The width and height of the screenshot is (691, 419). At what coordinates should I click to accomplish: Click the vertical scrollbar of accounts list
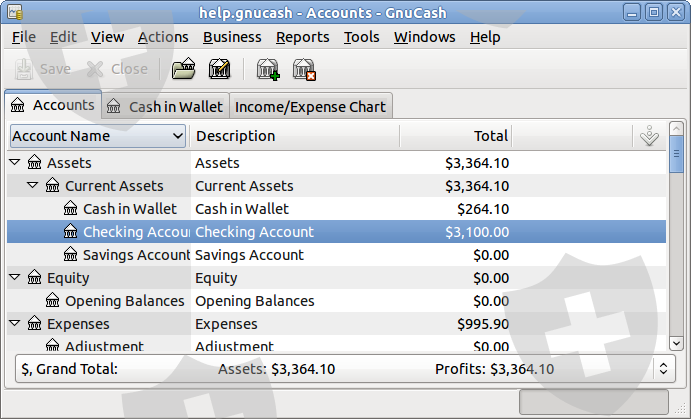click(676, 250)
